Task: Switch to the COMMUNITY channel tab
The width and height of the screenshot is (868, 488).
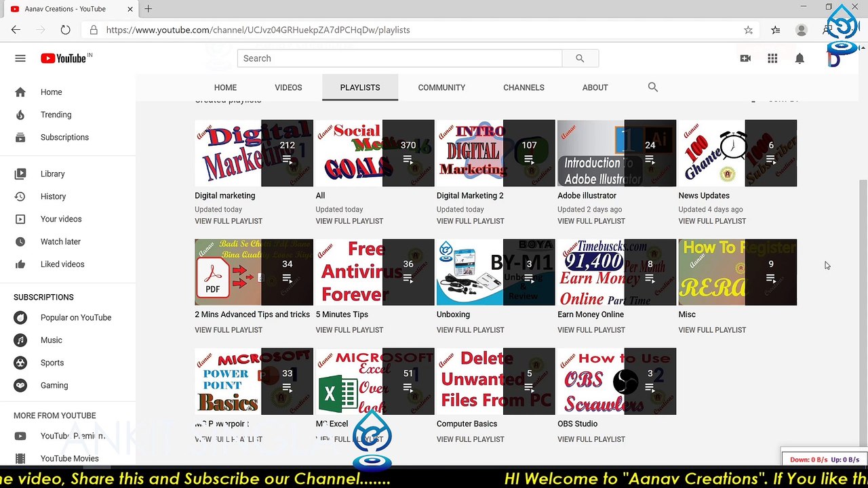Action: [x=441, y=87]
